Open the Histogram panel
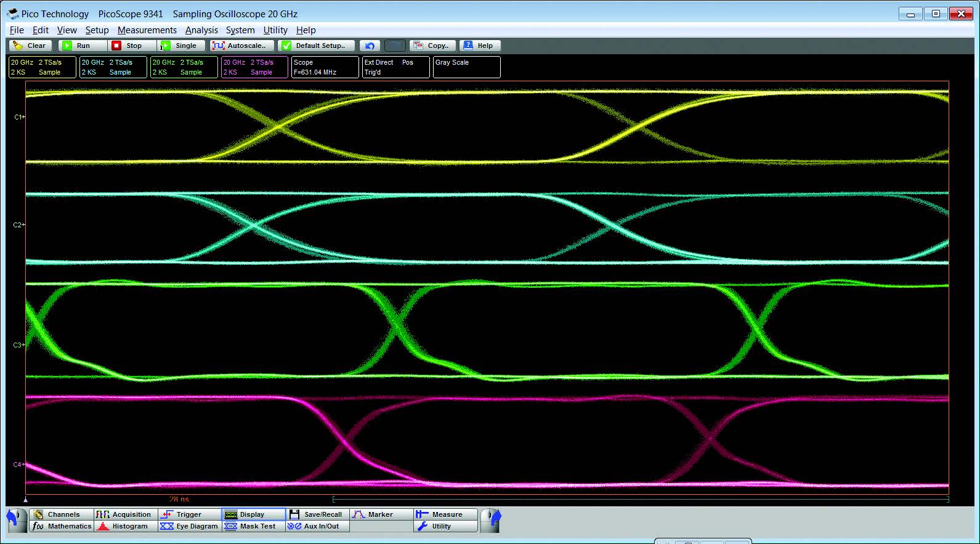This screenshot has height=544, width=980. coord(123,526)
